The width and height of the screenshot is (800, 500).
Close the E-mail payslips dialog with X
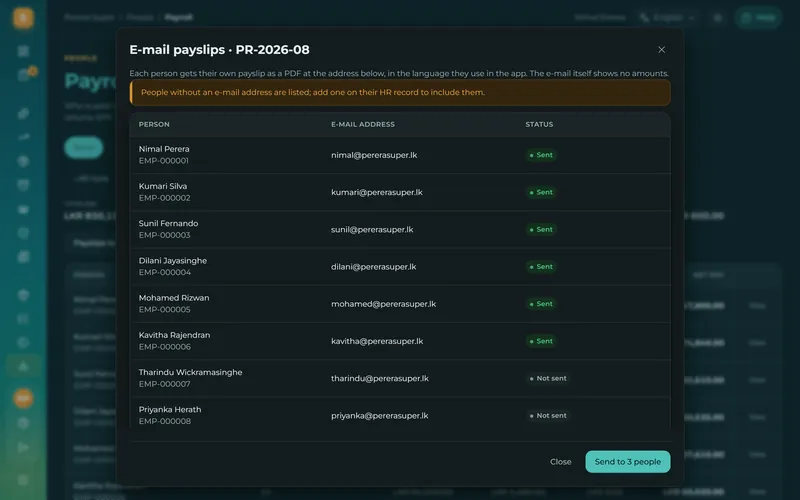click(x=661, y=49)
